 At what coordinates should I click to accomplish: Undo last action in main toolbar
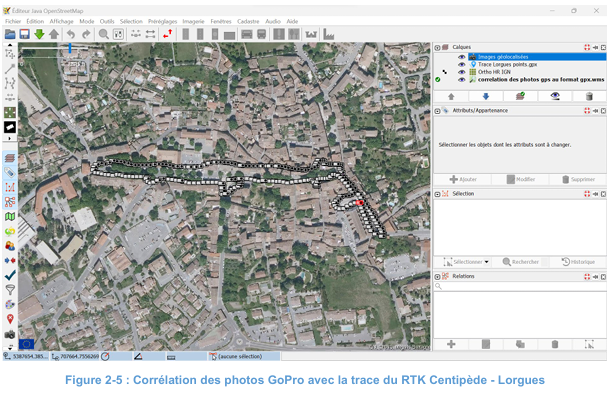(71, 34)
